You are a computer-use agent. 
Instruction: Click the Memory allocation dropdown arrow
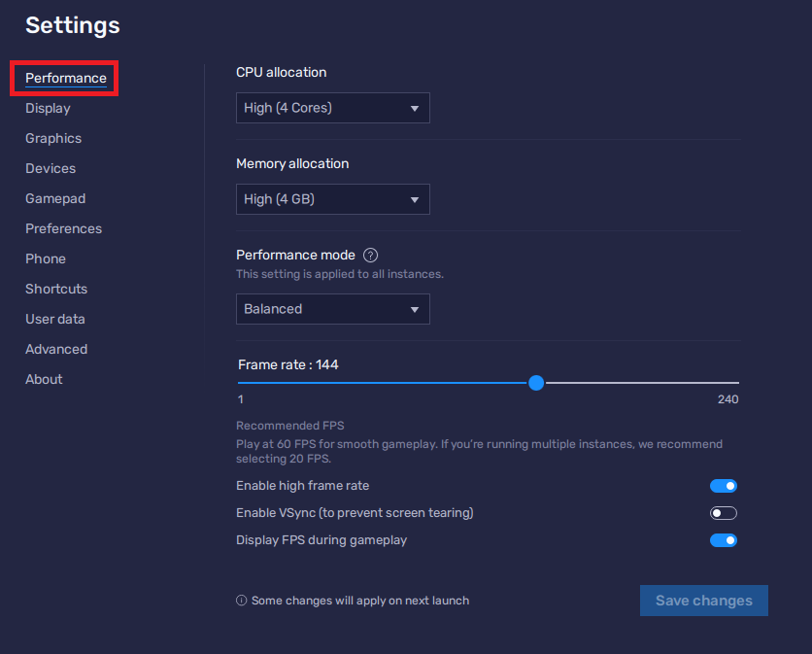(x=416, y=198)
